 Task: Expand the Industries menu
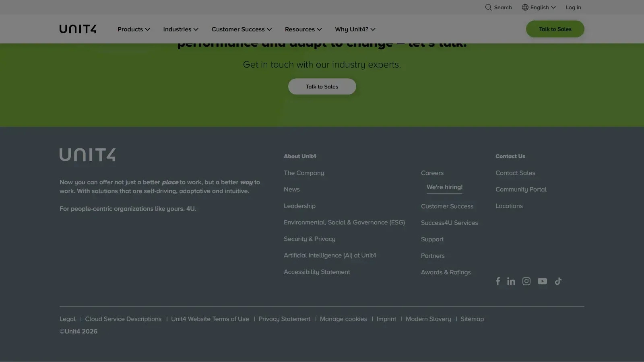click(x=181, y=29)
